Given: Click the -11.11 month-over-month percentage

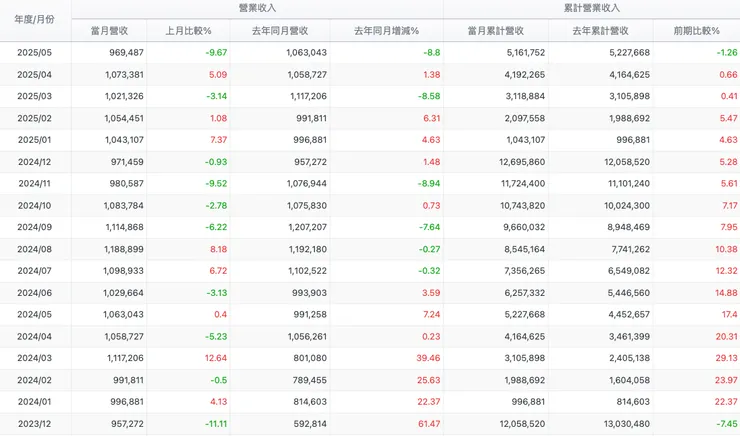Looking at the screenshot, I should [216, 424].
